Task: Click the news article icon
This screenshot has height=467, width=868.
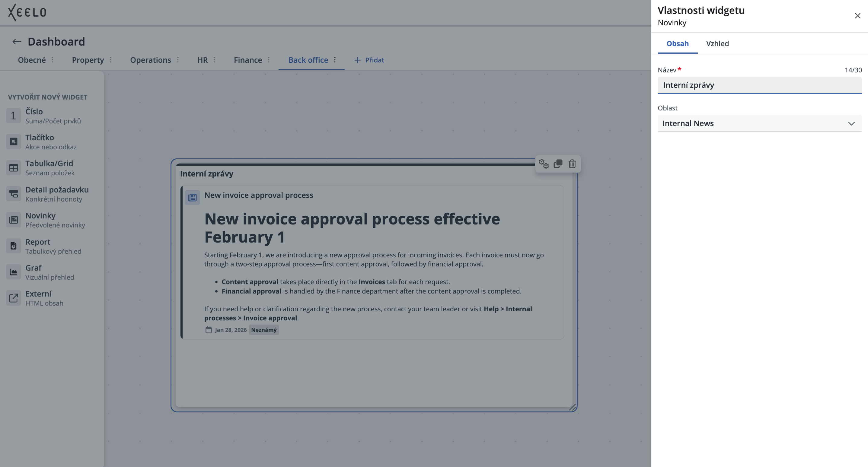Action: coord(192,197)
